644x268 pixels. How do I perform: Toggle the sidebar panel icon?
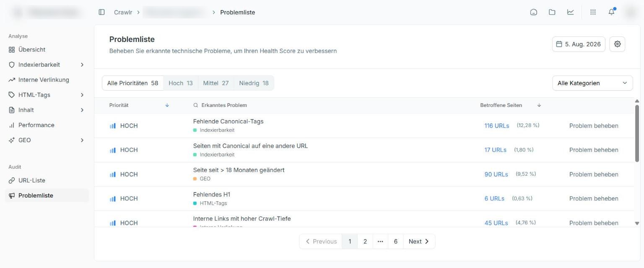coord(101,12)
